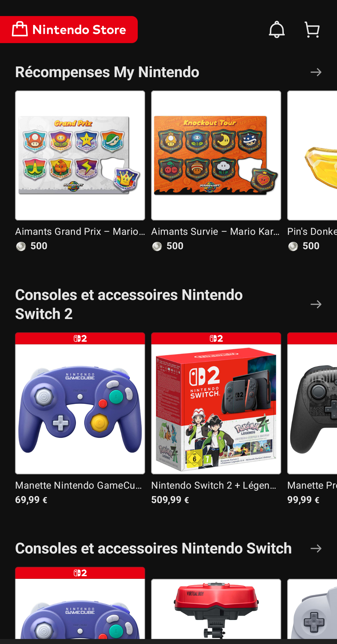
Task: Tap Switch 2 logo badge above console bundle
Action: tap(216, 338)
